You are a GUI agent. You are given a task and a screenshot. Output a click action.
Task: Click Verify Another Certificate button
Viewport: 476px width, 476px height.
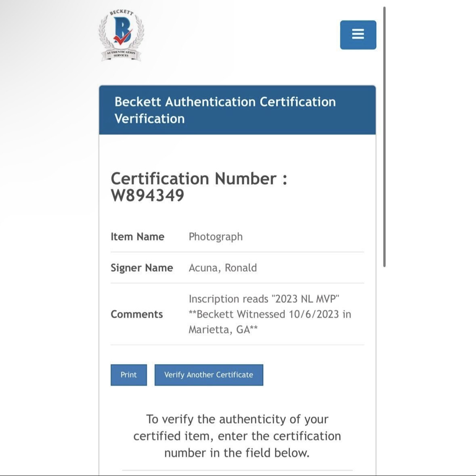[x=209, y=375]
